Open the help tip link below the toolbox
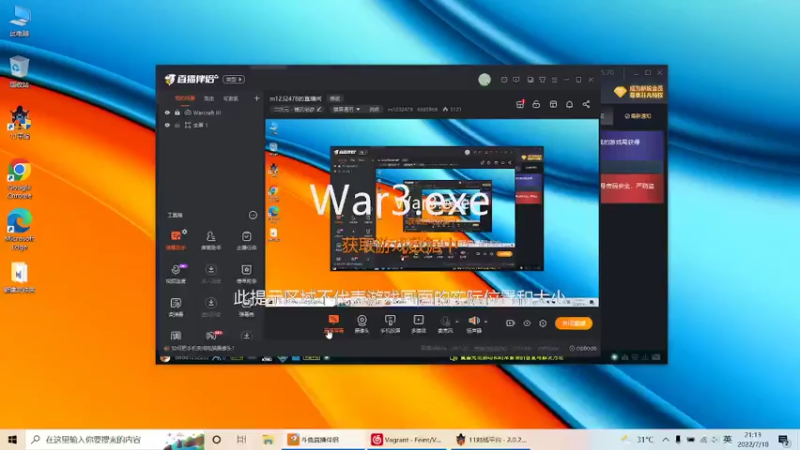 pyautogui.click(x=199, y=348)
